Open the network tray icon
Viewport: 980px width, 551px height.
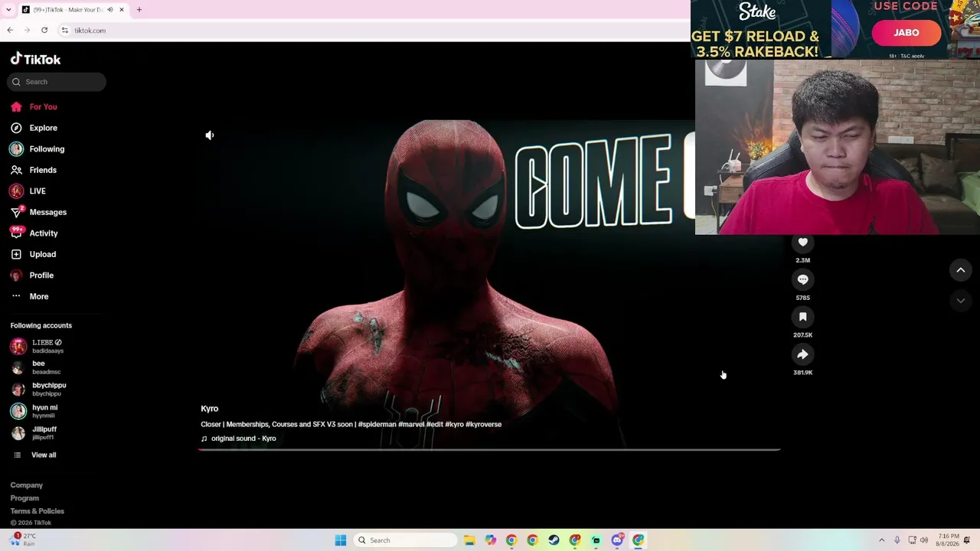click(x=912, y=540)
